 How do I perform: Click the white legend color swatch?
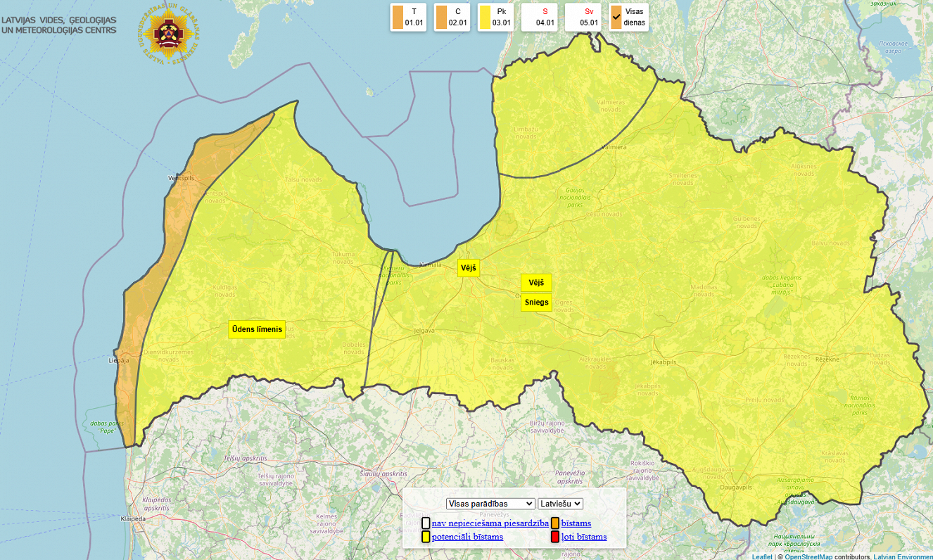click(426, 523)
